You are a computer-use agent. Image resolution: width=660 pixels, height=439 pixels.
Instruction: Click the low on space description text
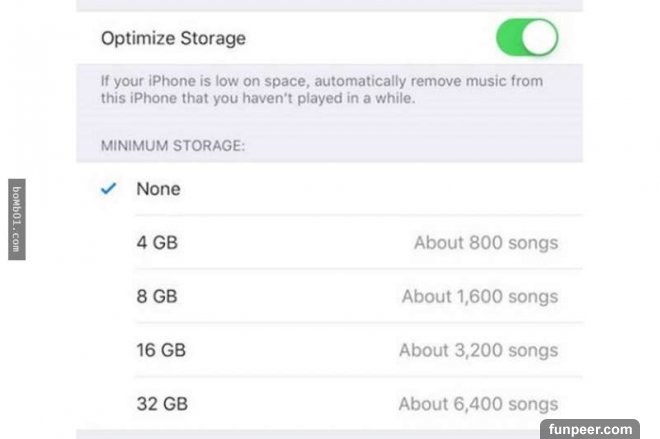coord(322,89)
